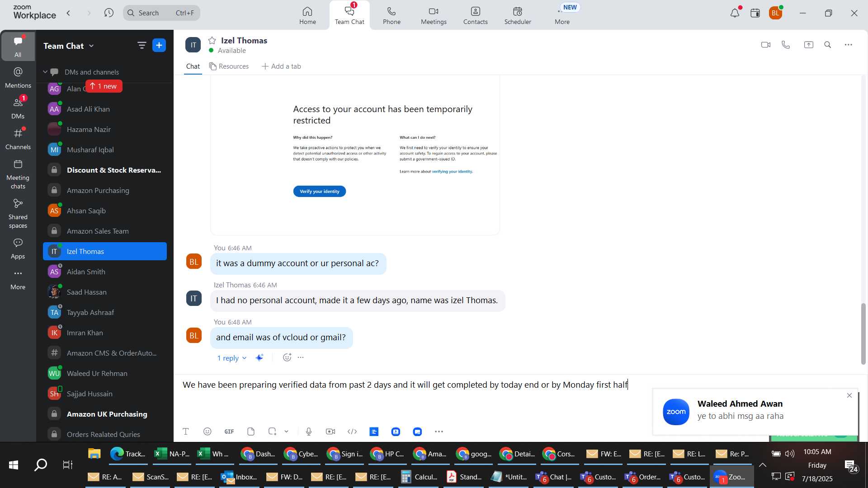
Task: Expand screenshot capture options arrow
Action: pyautogui.click(x=287, y=432)
